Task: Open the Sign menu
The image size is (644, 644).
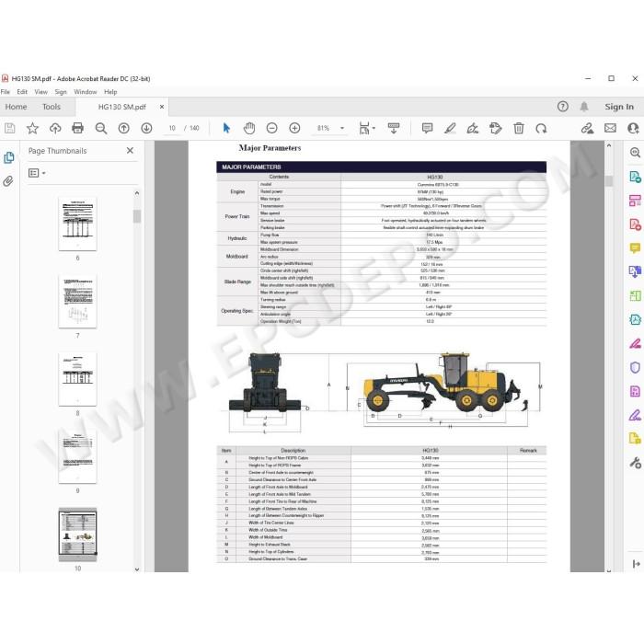Action: [61, 92]
